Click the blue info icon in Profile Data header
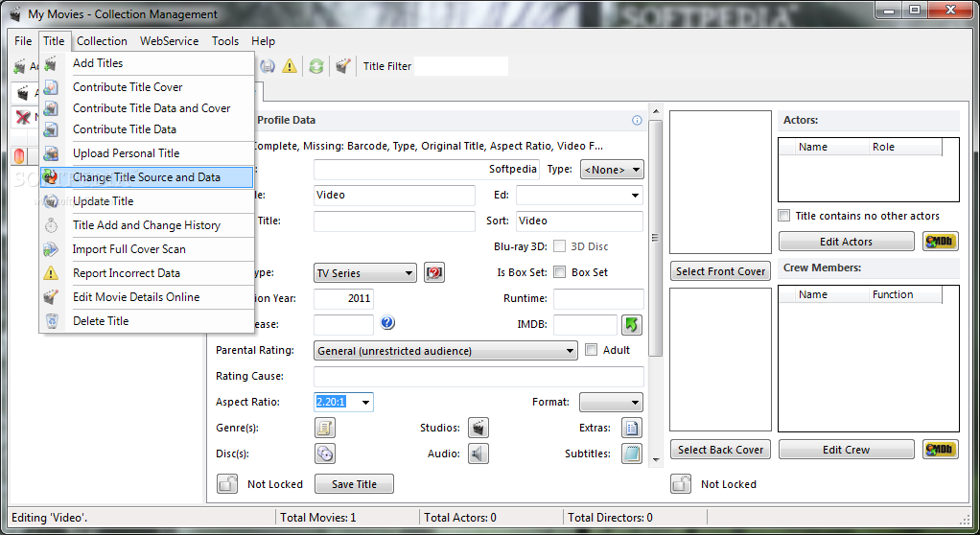Screen dimensions: 980x535 (x=637, y=120)
